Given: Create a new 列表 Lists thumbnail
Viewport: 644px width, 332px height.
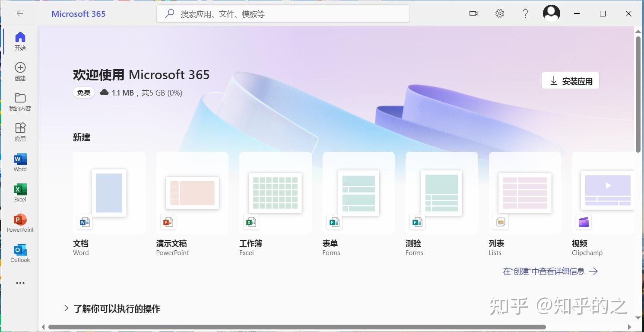Looking at the screenshot, I should (x=525, y=193).
